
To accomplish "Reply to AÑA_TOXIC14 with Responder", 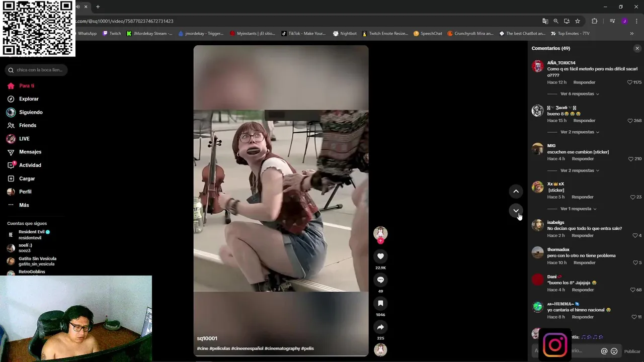I will (x=584, y=82).
